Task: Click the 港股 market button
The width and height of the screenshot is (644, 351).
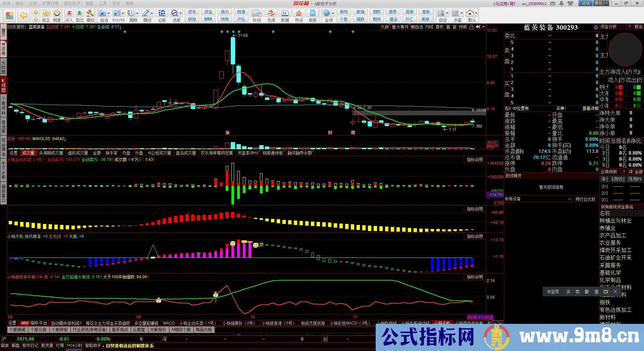Action: [426, 12]
